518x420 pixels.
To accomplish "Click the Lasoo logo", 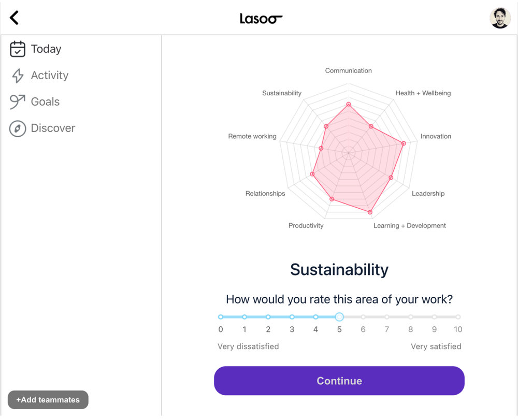I will pos(261,19).
